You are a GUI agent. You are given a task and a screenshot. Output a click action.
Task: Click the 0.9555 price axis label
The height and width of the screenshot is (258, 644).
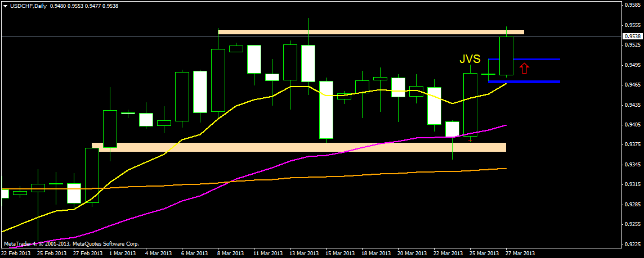click(632, 25)
